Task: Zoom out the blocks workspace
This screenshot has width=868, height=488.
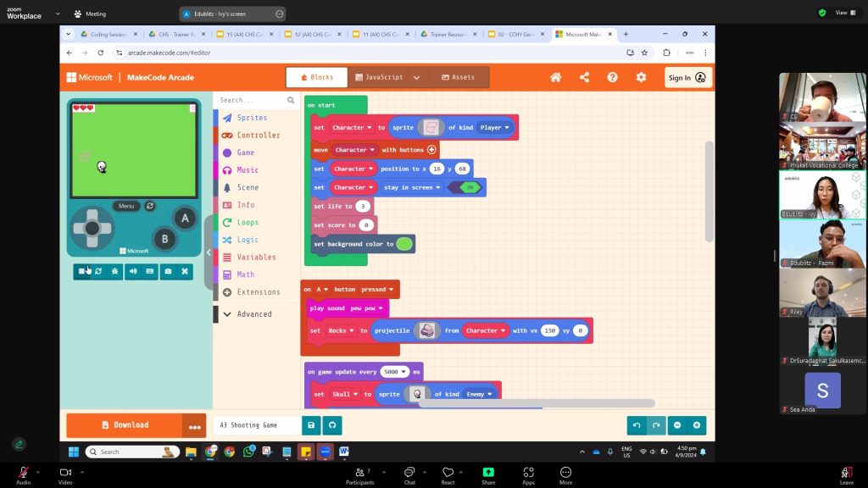Action: click(x=677, y=425)
